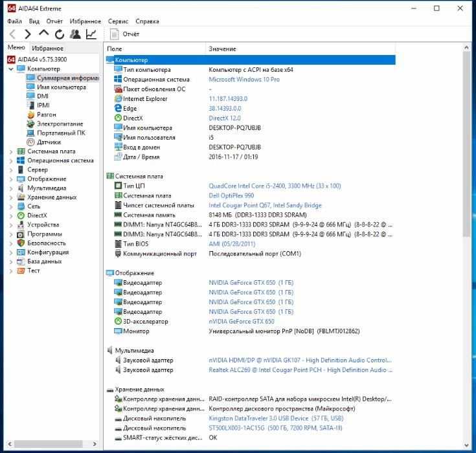The height and width of the screenshot is (453, 476).
Task: Select the SMART-статус жёстких дисков row
Action: click(x=251, y=438)
